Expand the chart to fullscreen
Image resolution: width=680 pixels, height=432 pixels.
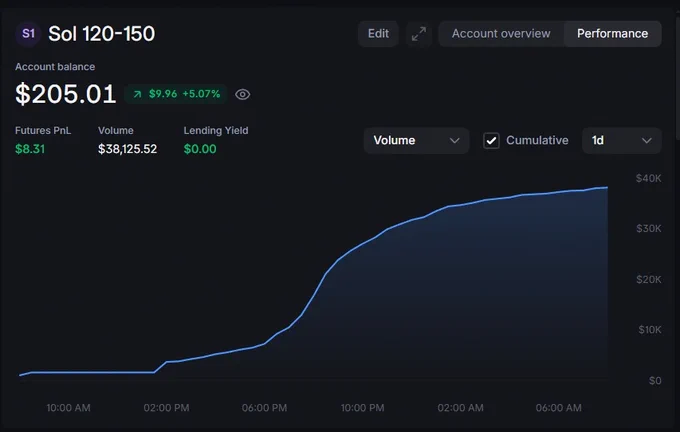419,33
